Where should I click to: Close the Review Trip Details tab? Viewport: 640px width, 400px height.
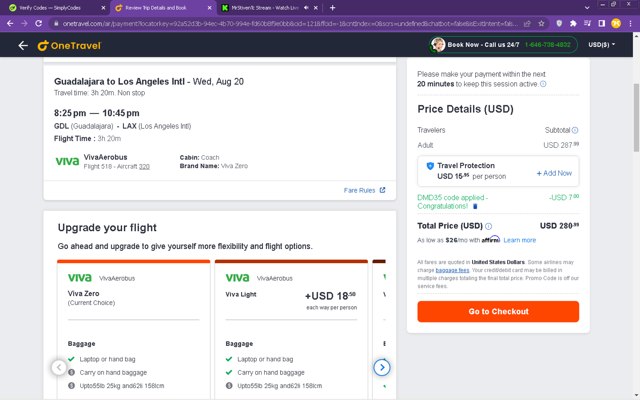[x=209, y=8]
